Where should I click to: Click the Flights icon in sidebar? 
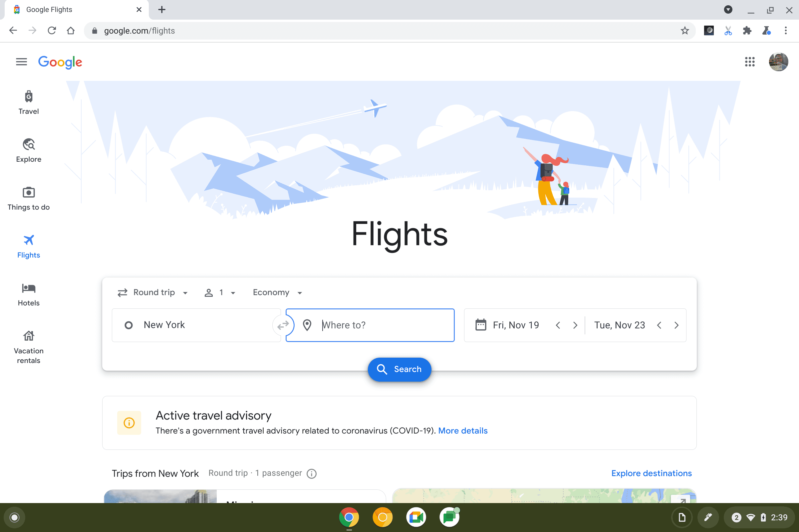[29, 241]
